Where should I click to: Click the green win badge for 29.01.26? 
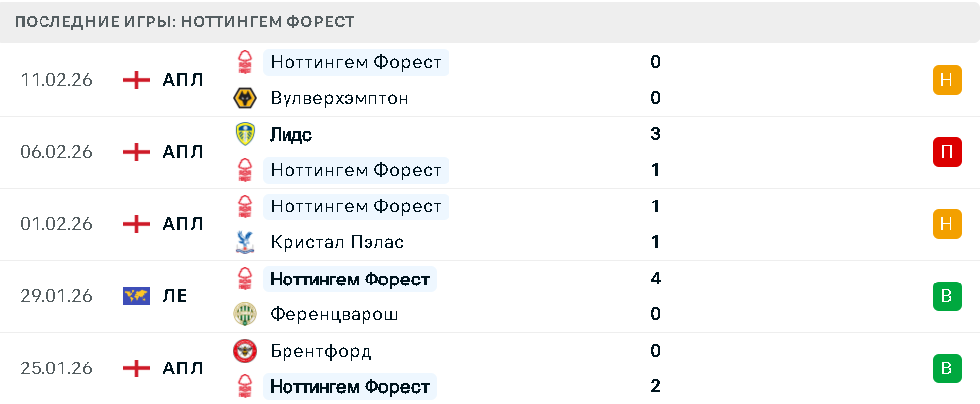tap(946, 296)
